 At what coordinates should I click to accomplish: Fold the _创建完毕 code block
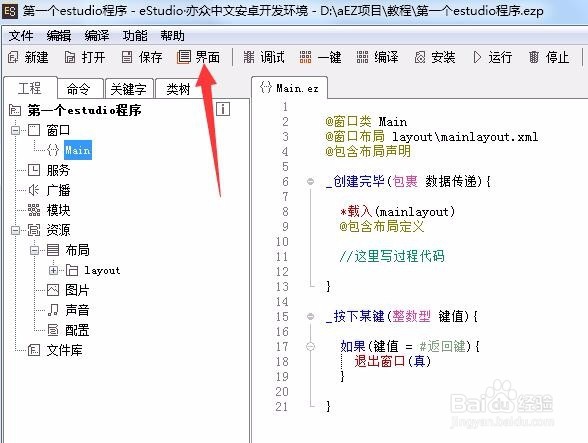click(x=310, y=182)
